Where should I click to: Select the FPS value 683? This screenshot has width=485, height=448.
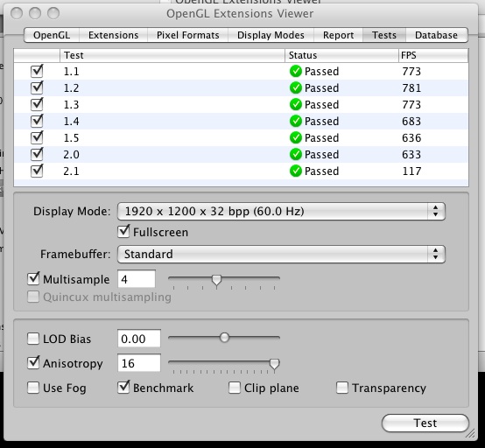point(411,122)
